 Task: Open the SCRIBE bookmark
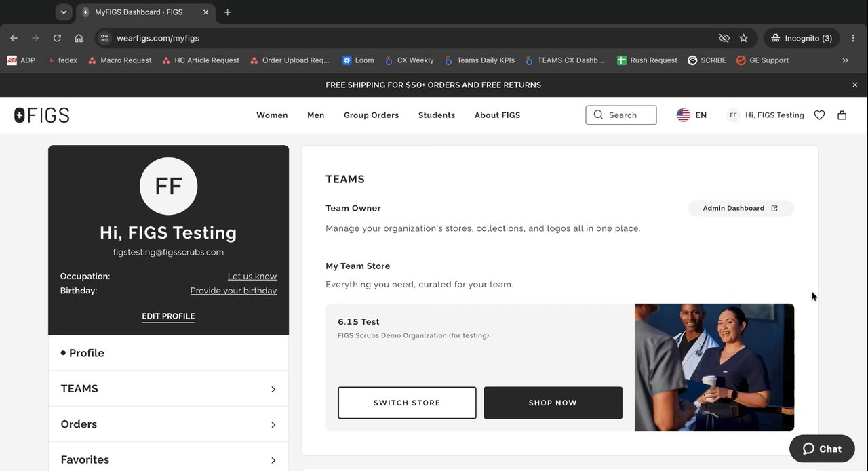click(707, 60)
